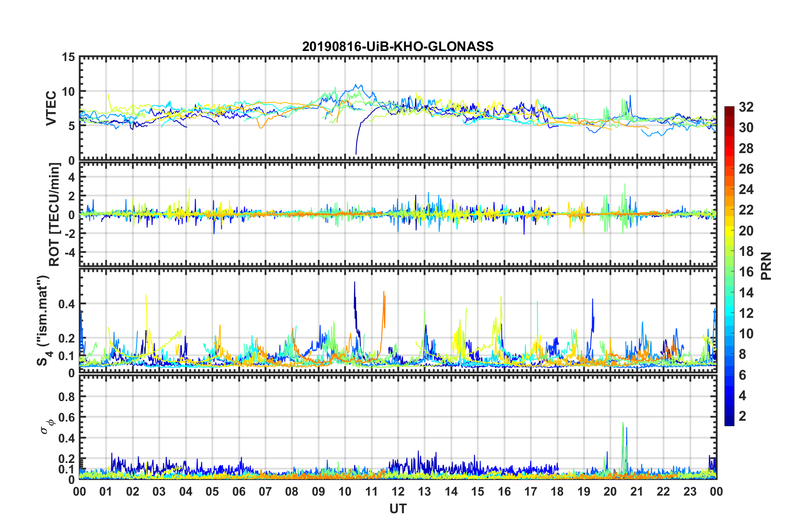
Task: Click x-axis hour label 23
Action: (690, 491)
